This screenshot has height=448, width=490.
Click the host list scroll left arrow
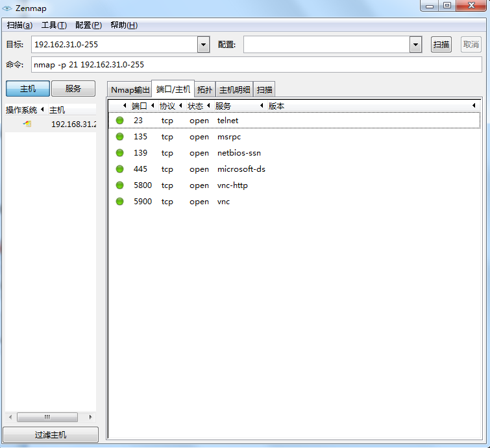[x=10, y=417]
